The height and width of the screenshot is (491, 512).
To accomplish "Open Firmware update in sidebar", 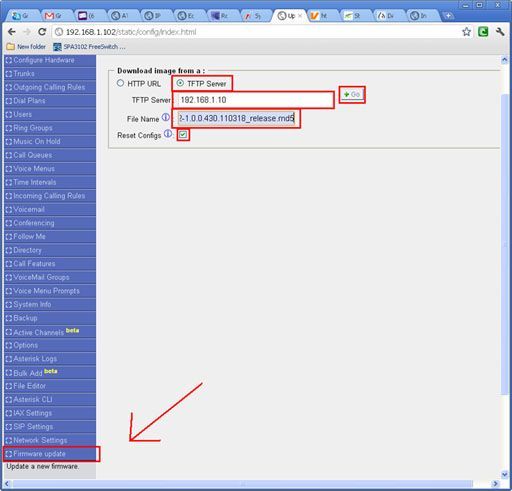I will click(x=50, y=454).
